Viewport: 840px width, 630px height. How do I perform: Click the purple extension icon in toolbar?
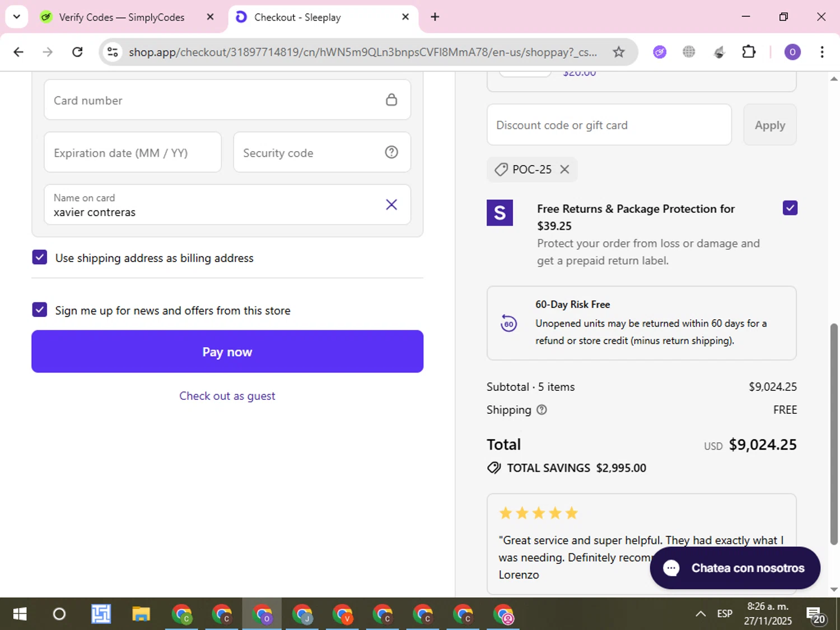click(660, 52)
